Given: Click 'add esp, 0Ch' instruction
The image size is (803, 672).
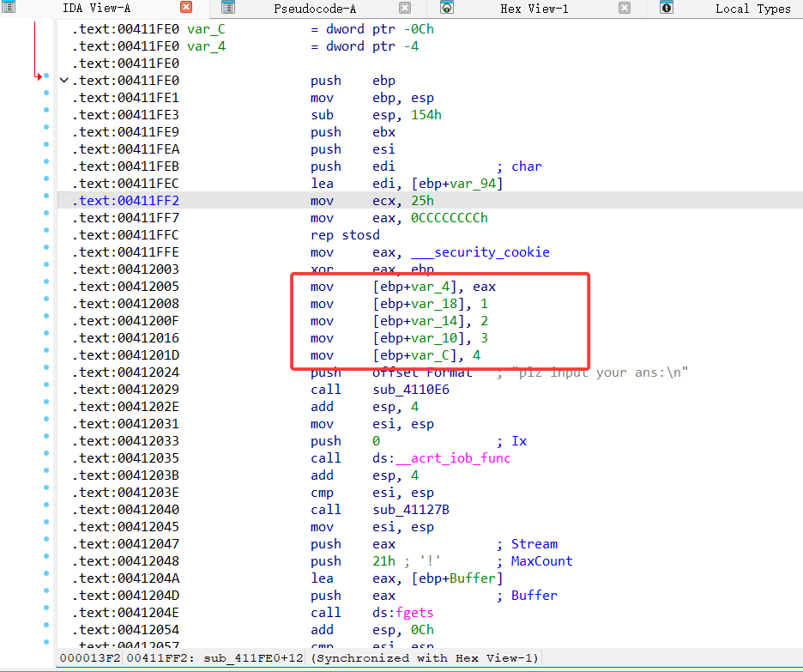Looking at the screenshot, I should tap(372, 630).
